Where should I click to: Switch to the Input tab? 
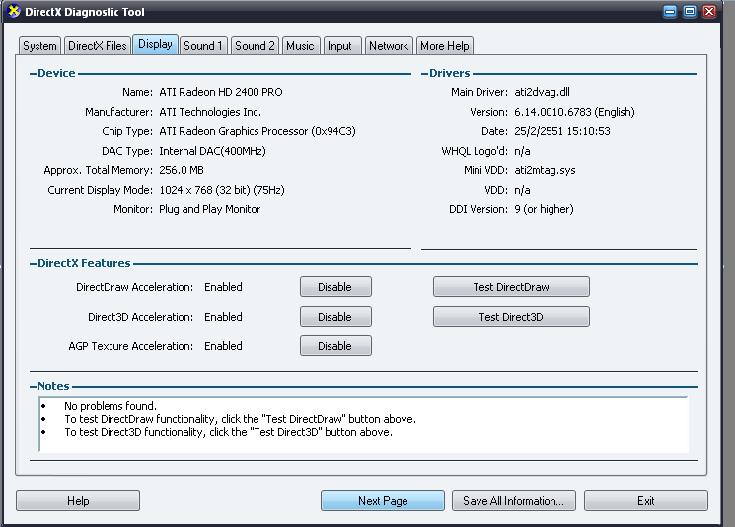click(340, 46)
